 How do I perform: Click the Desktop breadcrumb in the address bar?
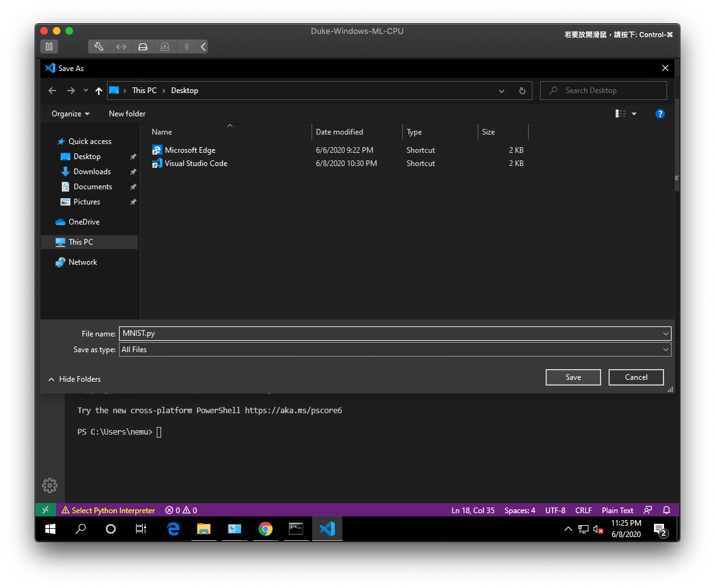point(184,90)
